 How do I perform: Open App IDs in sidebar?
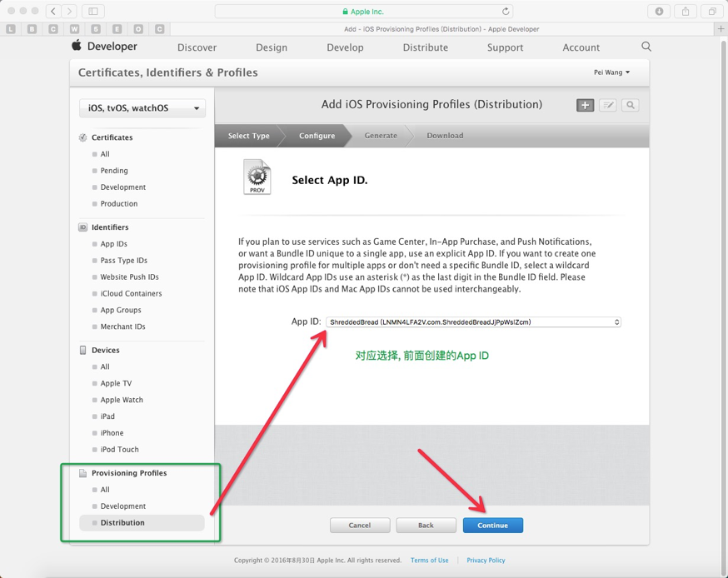(114, 244)
